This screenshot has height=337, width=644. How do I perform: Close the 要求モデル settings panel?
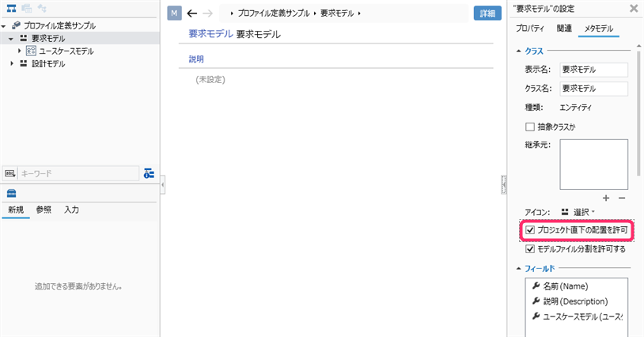coord(633,9)
